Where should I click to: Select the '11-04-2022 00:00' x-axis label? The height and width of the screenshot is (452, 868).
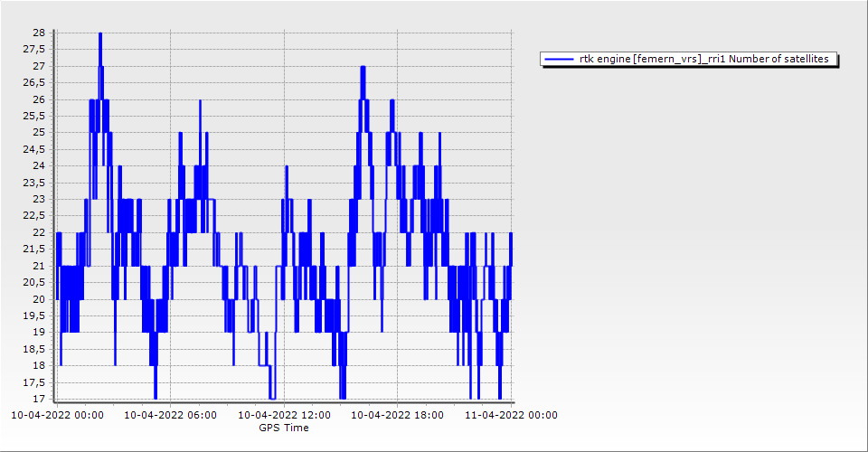[x=511, y=415]
